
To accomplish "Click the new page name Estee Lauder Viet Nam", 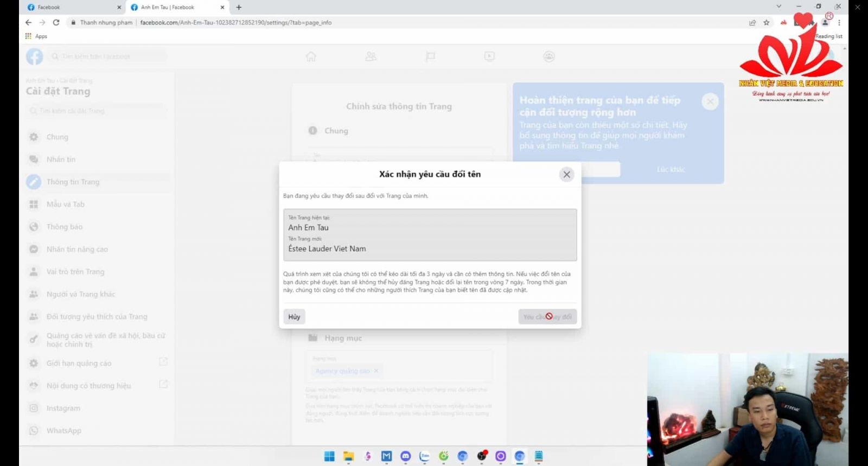I will [x=327, y=249].
